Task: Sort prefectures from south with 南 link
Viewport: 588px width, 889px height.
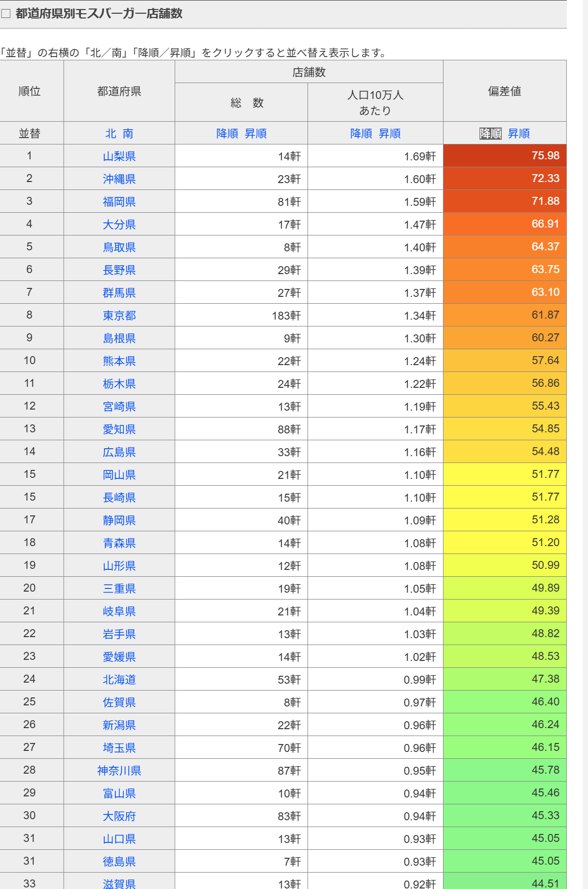Action: [x=128, y=134]
